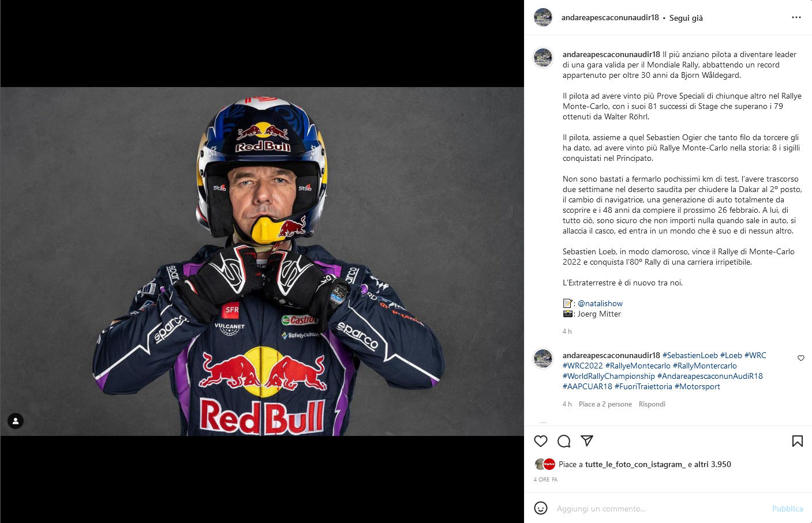Open the #SebastienLoeb hashtag

690,355
